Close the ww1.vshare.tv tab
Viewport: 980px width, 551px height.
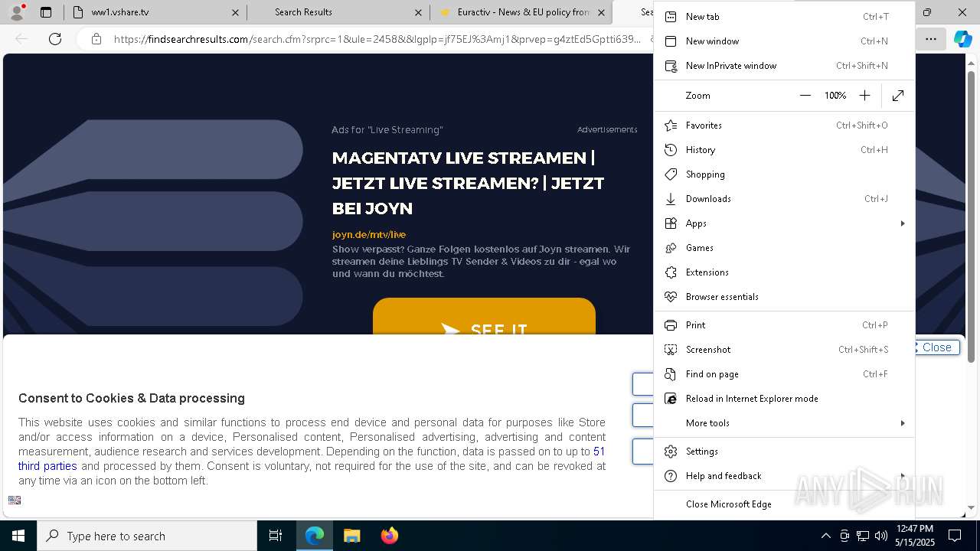point(235,12)
